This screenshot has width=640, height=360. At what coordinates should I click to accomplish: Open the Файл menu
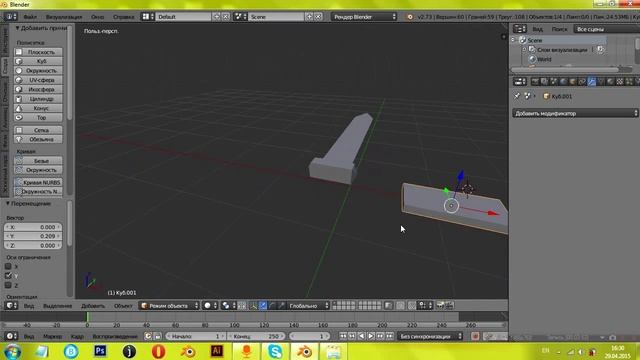30,17
